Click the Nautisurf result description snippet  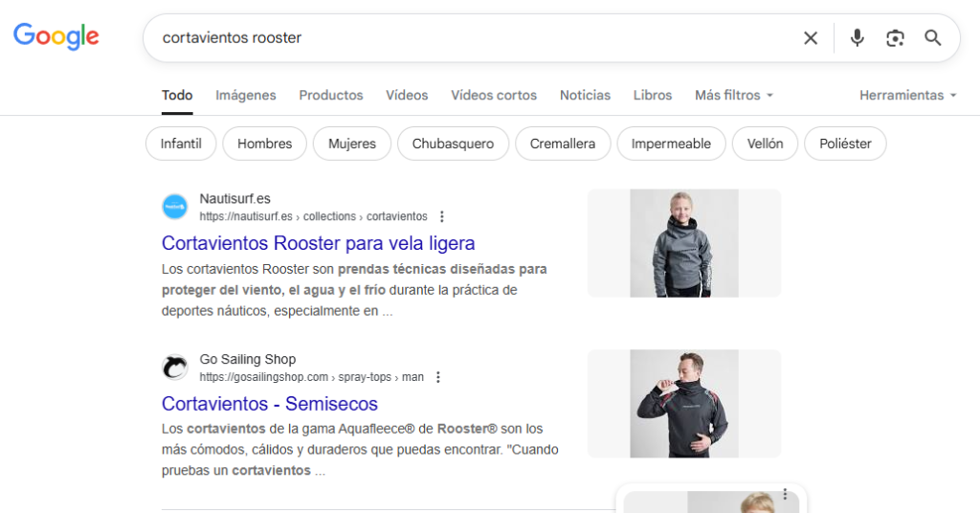coord(354,290)
